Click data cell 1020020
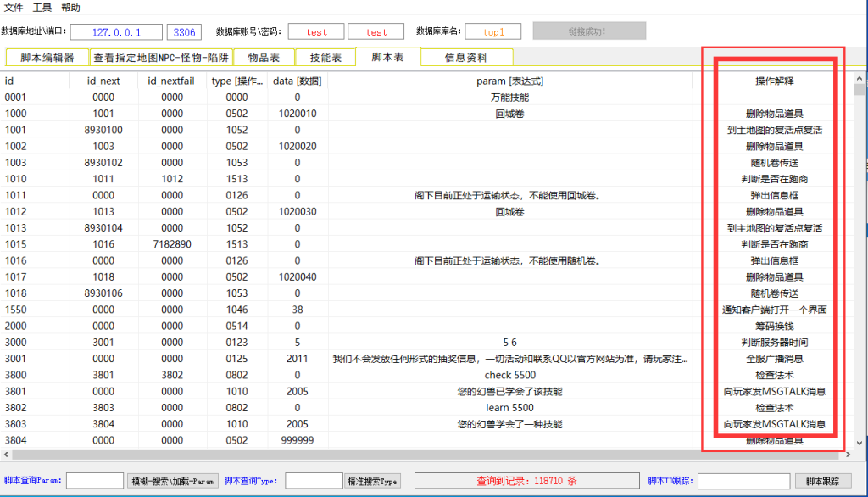868x497 pixels. pos(298,146)
